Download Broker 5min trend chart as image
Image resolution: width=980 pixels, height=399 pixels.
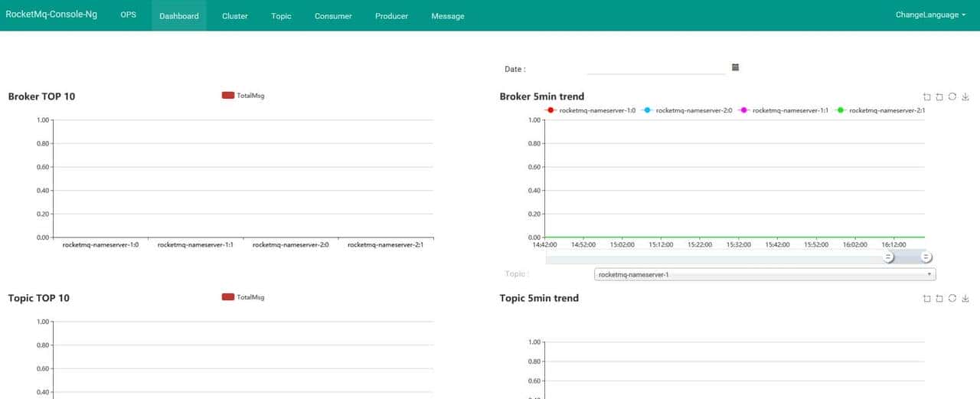pyautogui.click(x=965, y=96)
